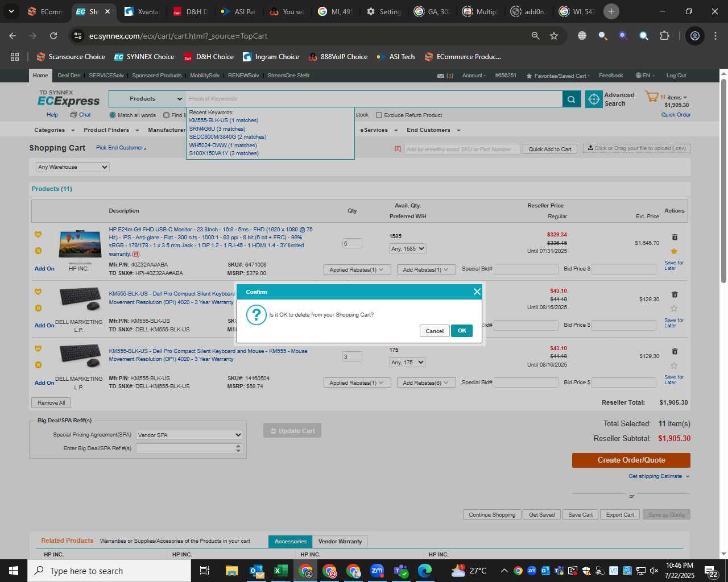Click the Continue Shopping button
The height and width of the screenshot is (582, 728).
pos(492,515)
